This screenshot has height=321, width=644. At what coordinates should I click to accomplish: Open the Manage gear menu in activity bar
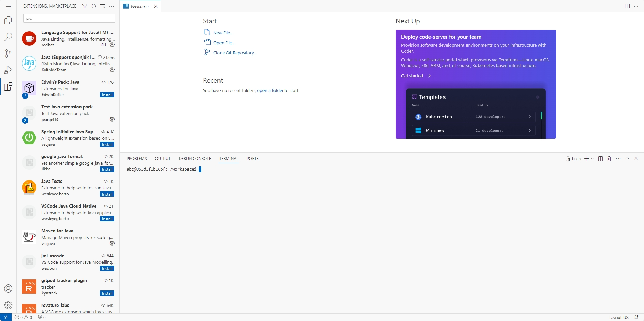tap(8, 305)
